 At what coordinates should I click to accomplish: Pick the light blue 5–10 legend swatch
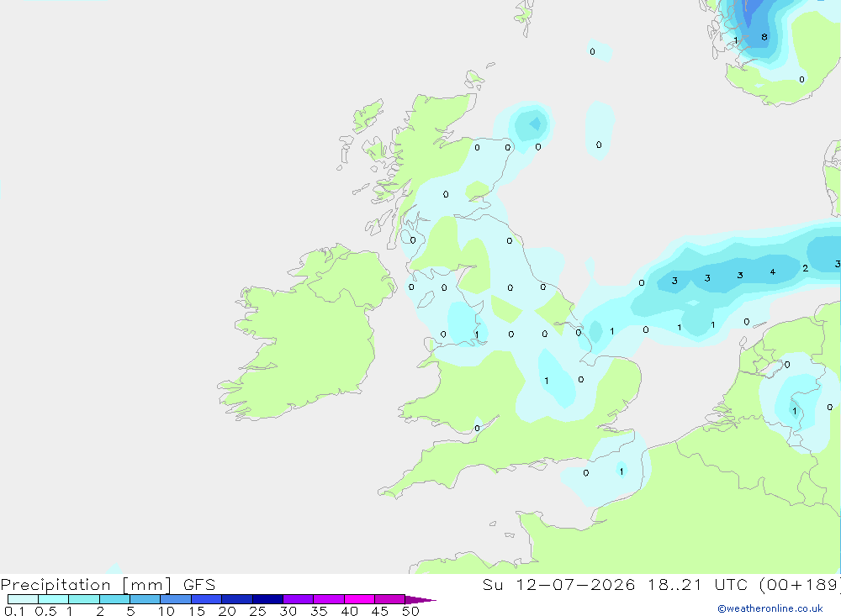pos(145,599)
